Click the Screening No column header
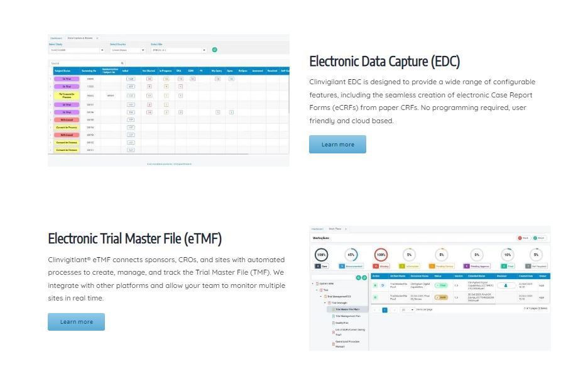The height and width of the screenshot is (386, 588). [90, 71]
